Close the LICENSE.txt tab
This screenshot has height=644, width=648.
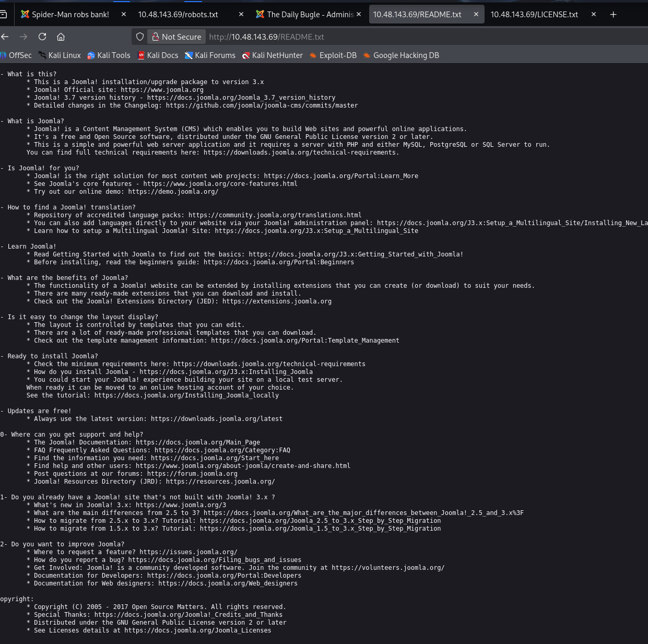[594, 15]
